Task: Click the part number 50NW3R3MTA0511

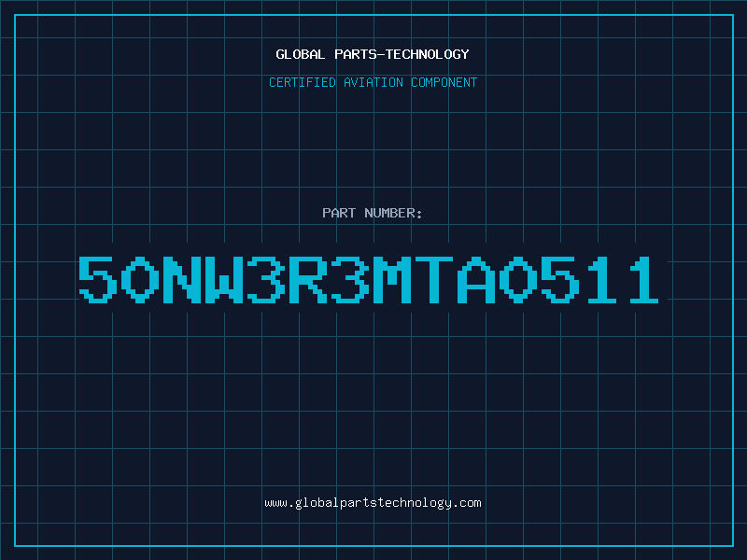Action: [x=369, y=279]
